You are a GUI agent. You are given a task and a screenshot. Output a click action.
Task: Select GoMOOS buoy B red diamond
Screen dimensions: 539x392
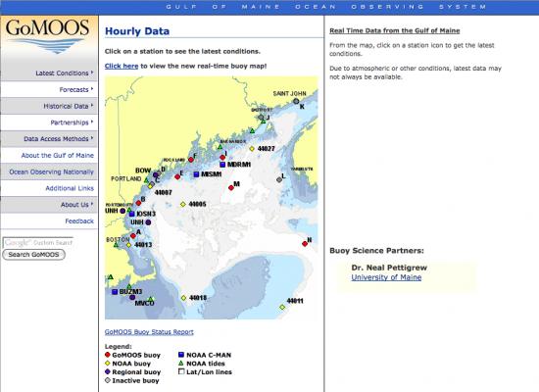(x=138, y=203)
